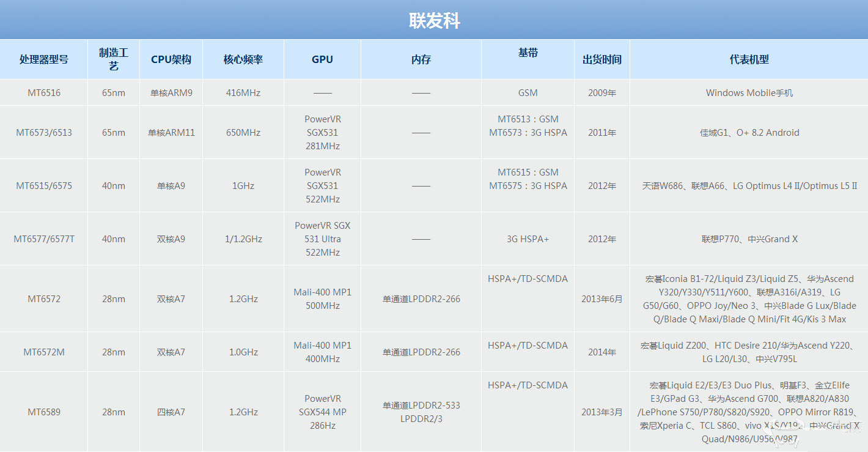This screenshot has height=452, width=868.
Task: Click 65nm in the MT6516 row
Action: [114, 93]
